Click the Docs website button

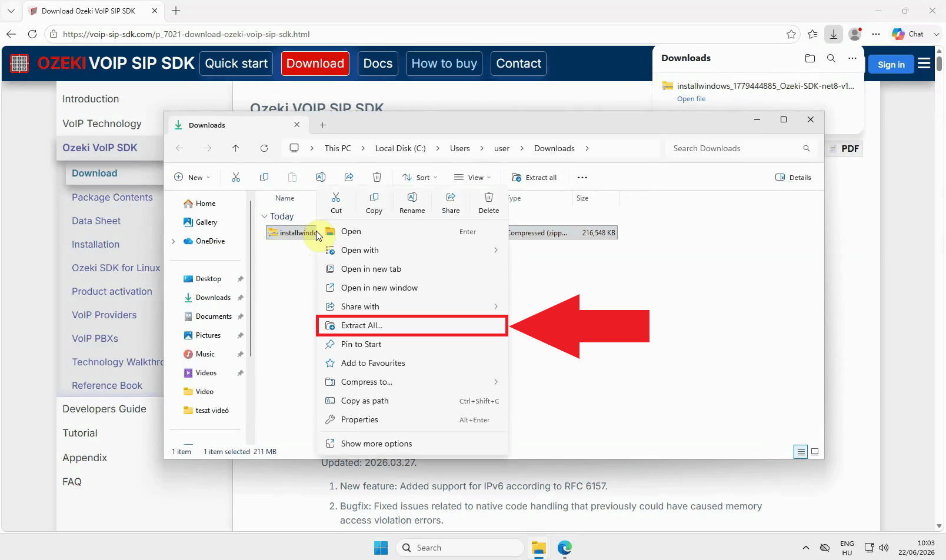[x=378, y=64]
